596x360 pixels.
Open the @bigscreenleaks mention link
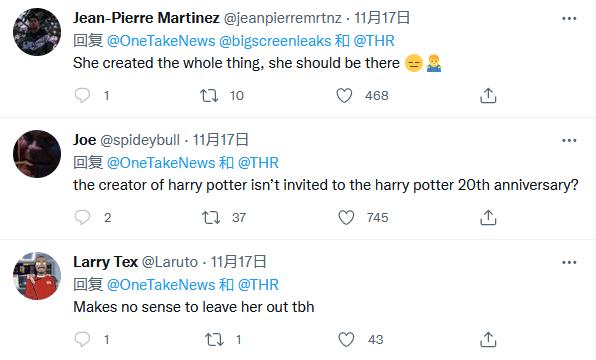(275, 41)
